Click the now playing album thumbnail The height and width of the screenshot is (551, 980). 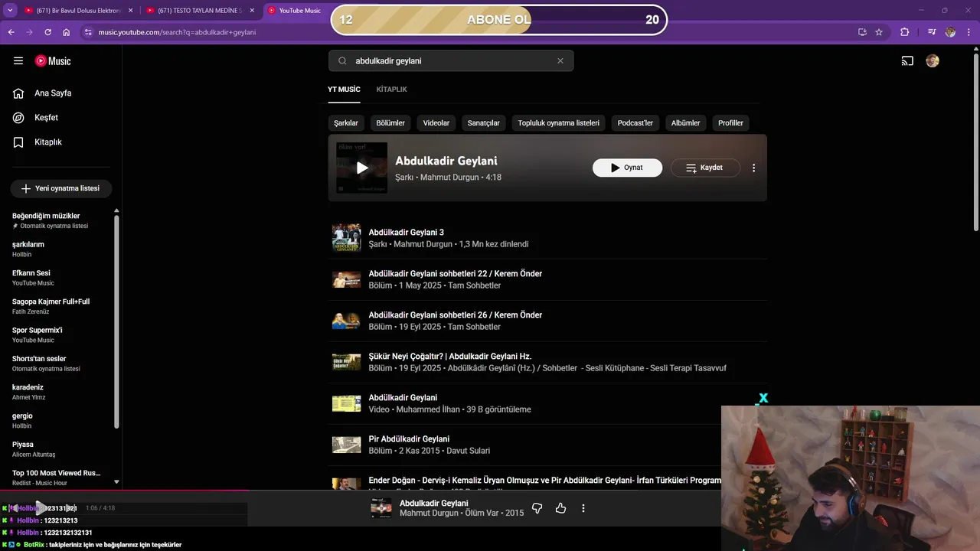[x=381, y=508]
